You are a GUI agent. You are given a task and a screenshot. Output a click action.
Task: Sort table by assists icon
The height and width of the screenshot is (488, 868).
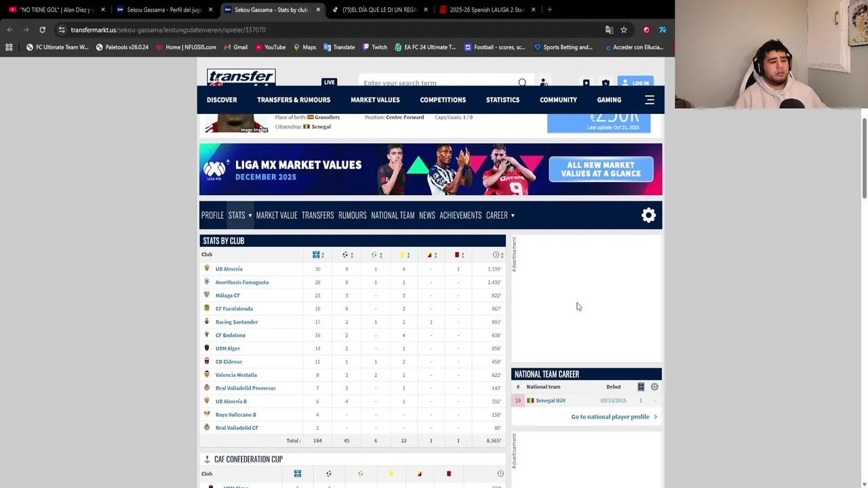point(374,255)
